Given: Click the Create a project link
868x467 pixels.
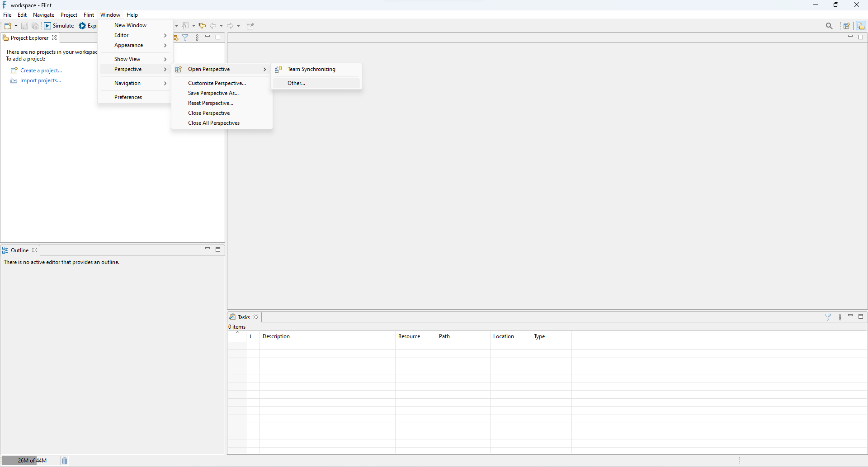Looking at the screenshot, I should 41,70.
